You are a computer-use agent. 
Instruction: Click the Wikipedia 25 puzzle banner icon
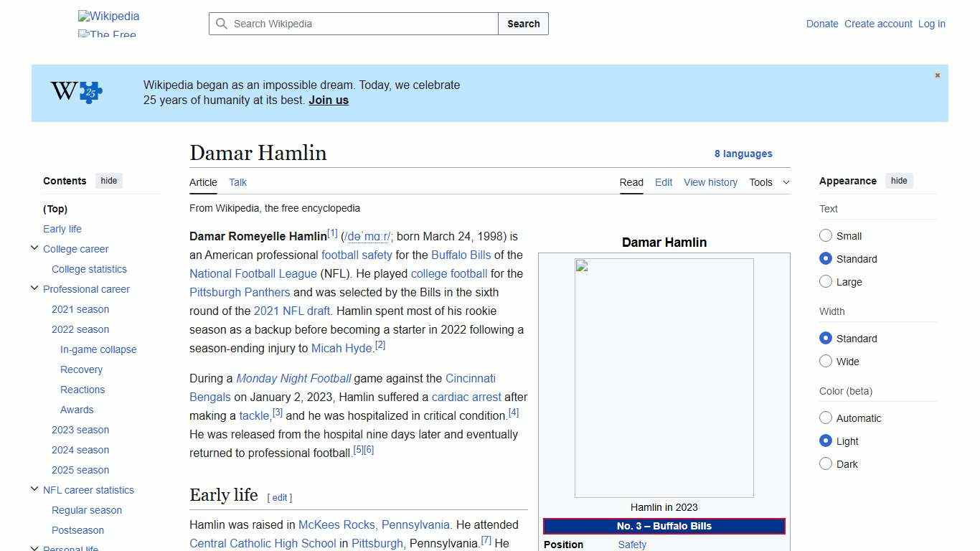76,92
